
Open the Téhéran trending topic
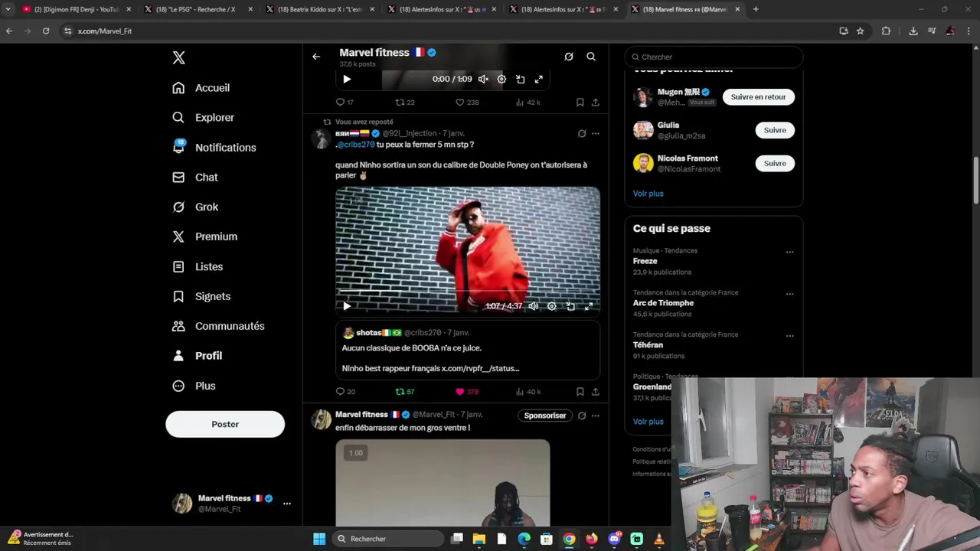(x=648, y=345)
